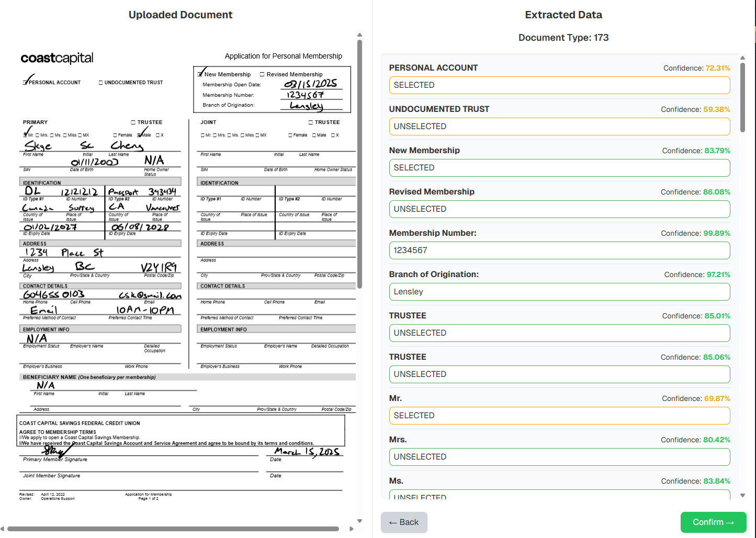Click the document's horizontal scrollbar thumb

coord(173,529)
